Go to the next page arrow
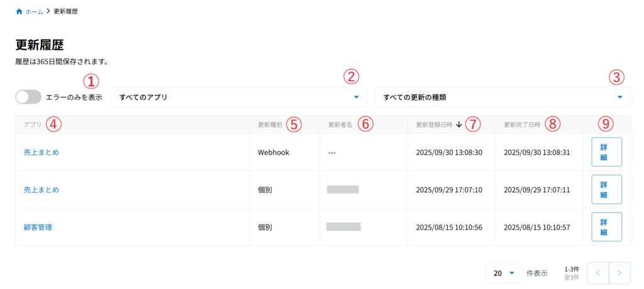 tap(619, 273)
